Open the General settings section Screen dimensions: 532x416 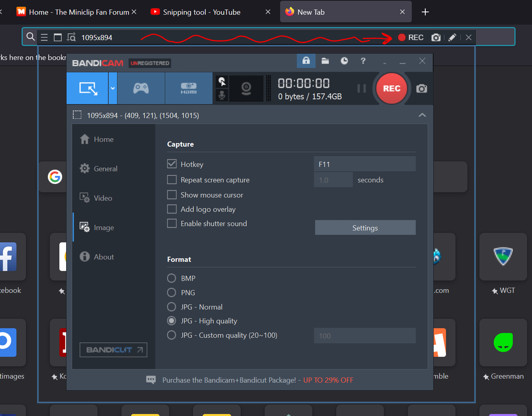pyautogui.click(x=99, y=168)
